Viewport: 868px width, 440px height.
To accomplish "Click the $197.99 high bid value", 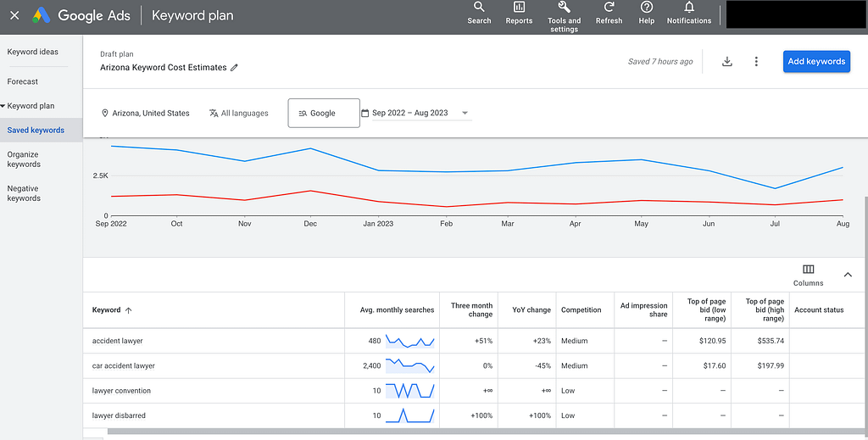I will pyautogui.click(x=771, y=366).
